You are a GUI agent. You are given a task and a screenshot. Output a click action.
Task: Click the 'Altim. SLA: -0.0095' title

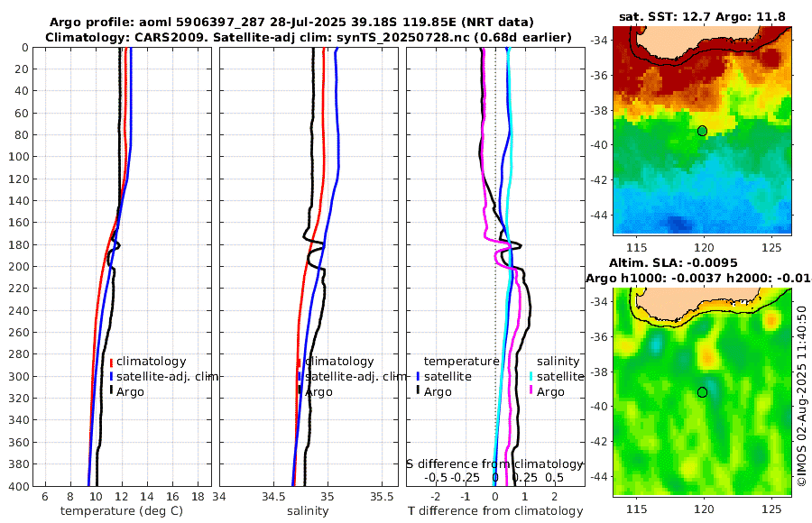[673, 263]
